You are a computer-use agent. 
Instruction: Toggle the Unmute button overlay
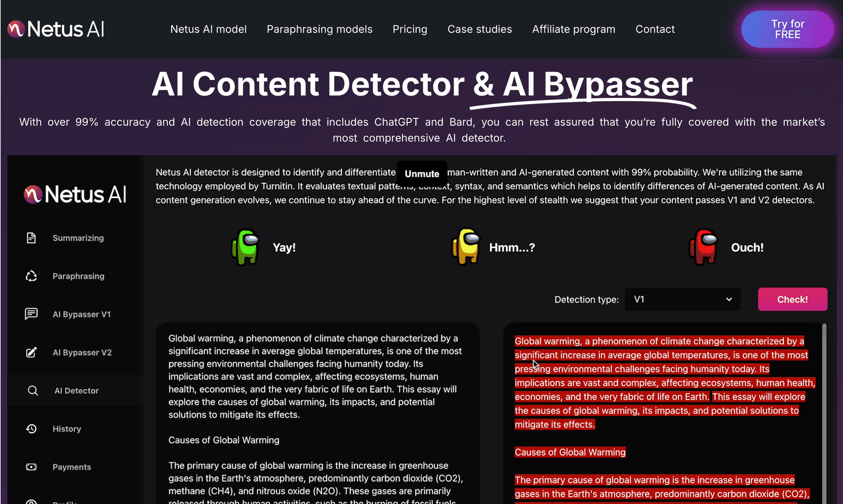[422, 173]
